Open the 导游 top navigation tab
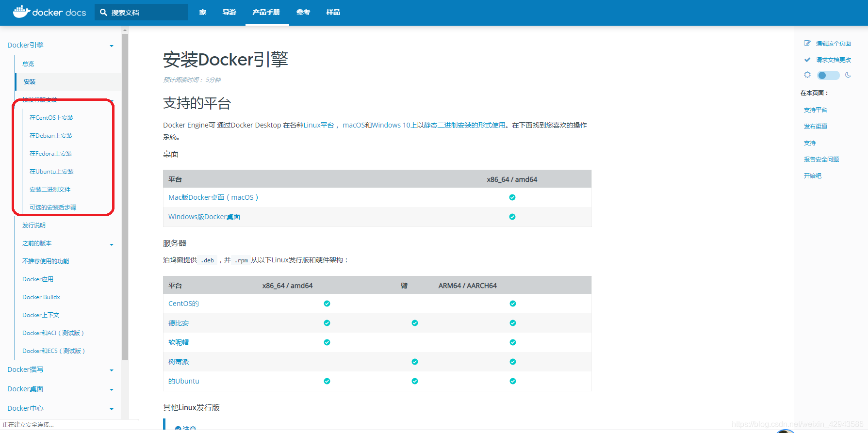Image resolution: width=868 pixels, height=433 pixels. coord(229,13)
